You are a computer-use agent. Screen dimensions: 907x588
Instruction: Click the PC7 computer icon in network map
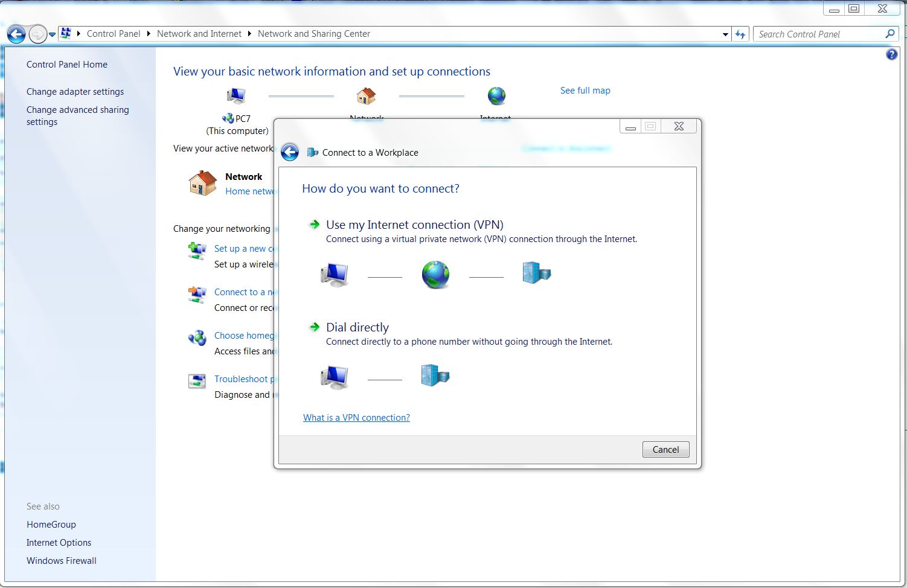(236, 95)
